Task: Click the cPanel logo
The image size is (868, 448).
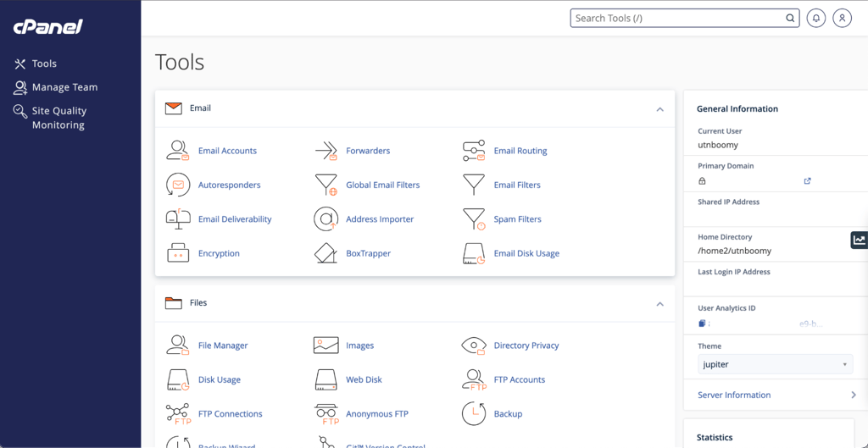Action: tap(48, 26)
